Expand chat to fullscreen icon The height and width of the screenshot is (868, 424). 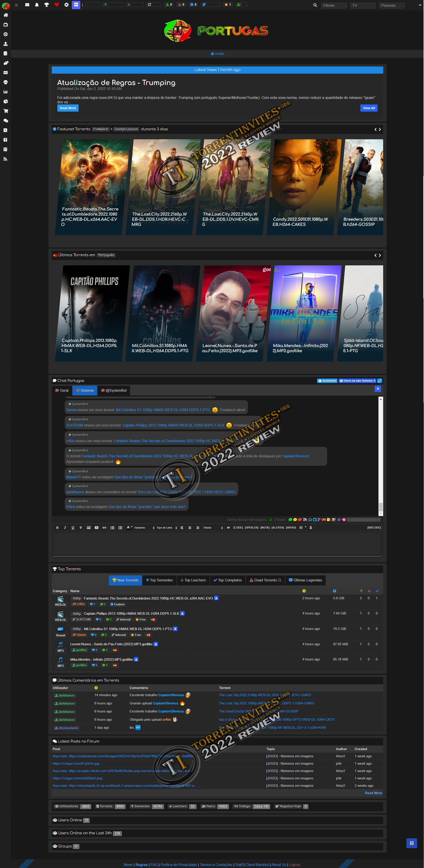pos(380,381)
